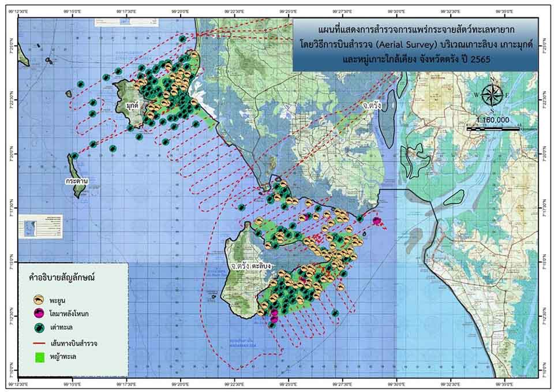The height and width of the screenshot is (392, 554).
Task: Click the กระดาน island label
Action: tap(77, 181)
